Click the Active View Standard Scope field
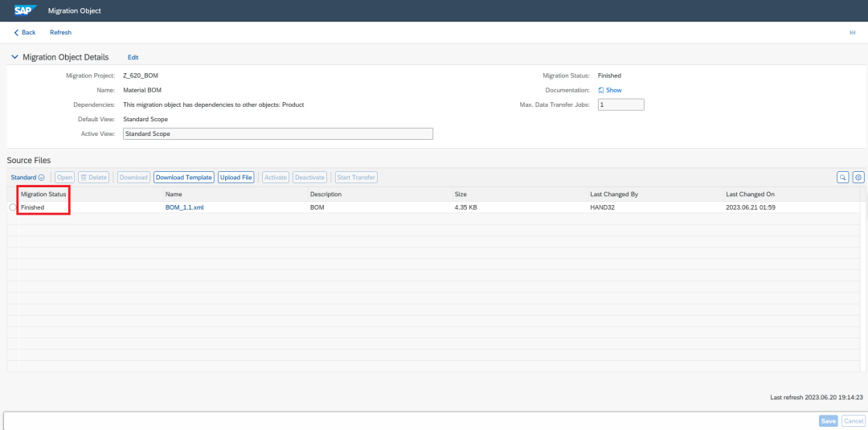 (x=278, y=134)
